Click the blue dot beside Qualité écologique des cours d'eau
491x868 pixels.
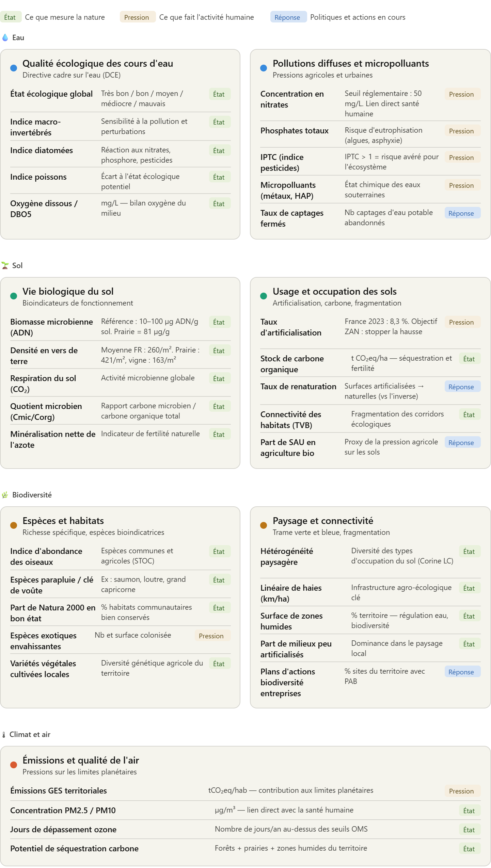[14, 68]
